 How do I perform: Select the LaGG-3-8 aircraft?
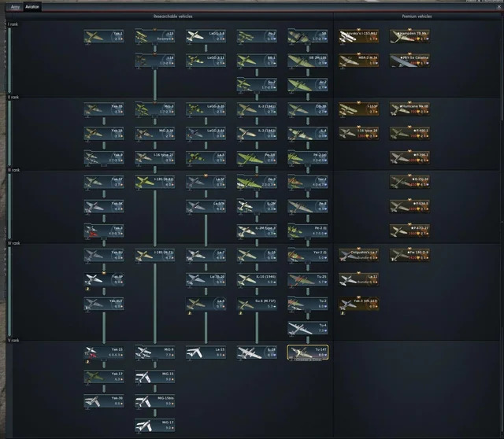point(206,36)
